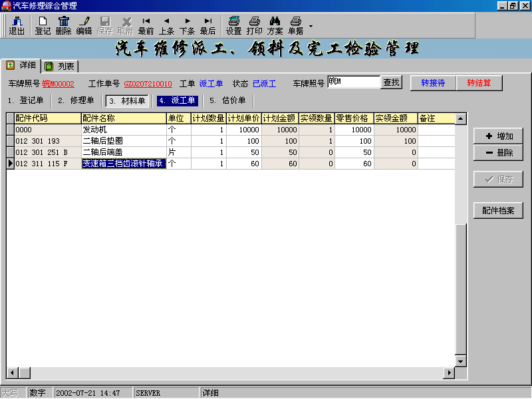The image size is (532, 399).
Task: Click the 登记 (register) toolbar icon
Action: tap(43, 26)
